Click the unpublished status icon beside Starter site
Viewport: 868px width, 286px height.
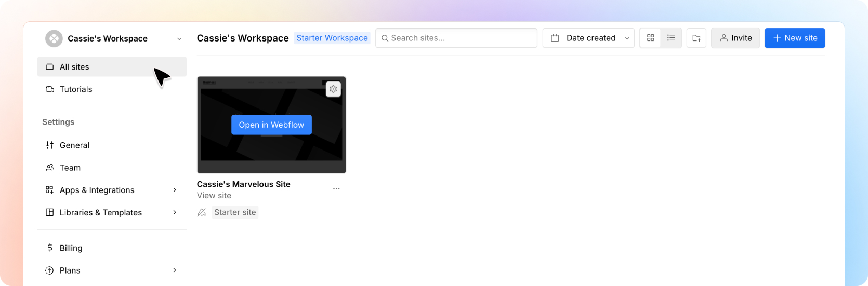pyautogui.click(x=202, y=212)
